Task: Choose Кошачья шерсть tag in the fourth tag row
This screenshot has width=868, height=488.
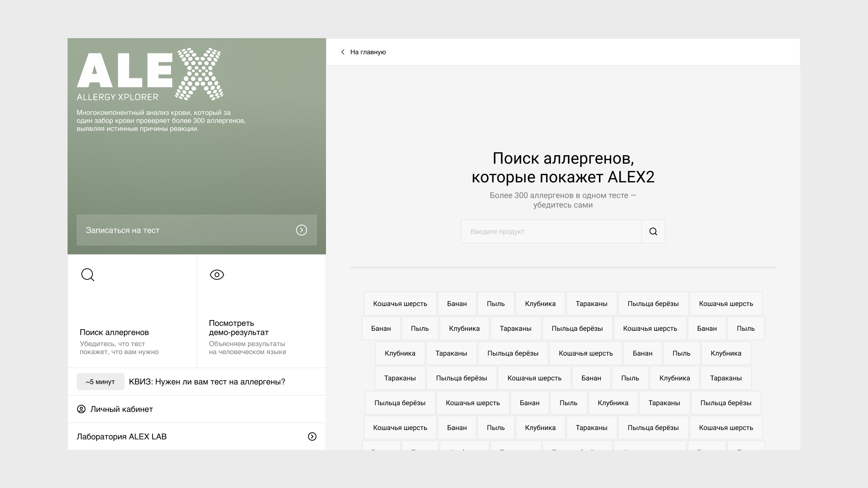Action: [534, 378]
